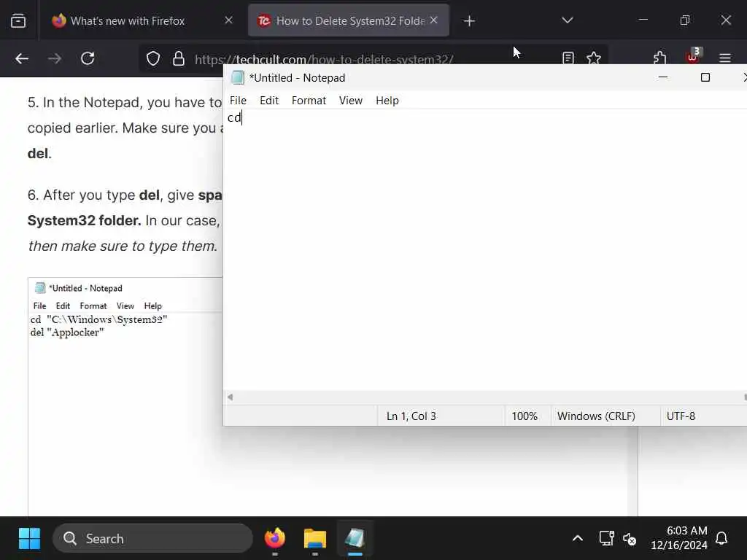
Task: Open the tracking protection shield icon
Action: click(x=153, y=58)
